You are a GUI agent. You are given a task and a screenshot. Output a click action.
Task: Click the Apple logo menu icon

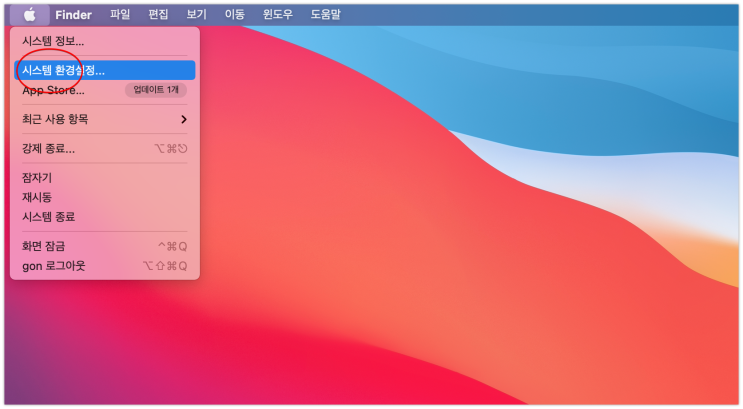pyautogui.click(x=29, y=15)
